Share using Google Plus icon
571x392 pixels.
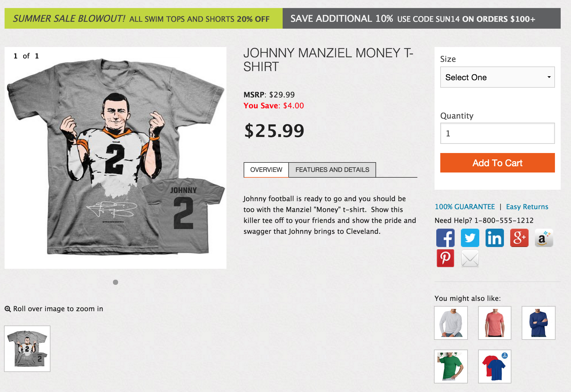click(519, 238)
